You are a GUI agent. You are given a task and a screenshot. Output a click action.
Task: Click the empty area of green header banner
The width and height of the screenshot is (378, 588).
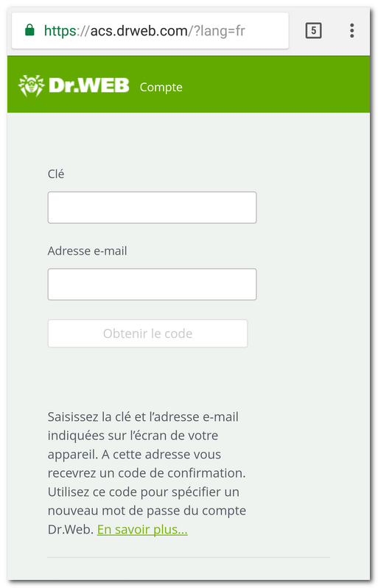coord(274,85)
